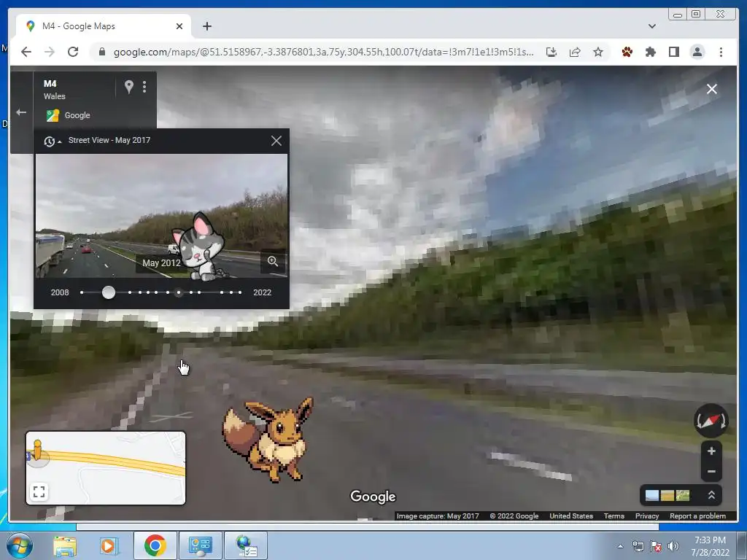Share this page icon
The image size is (747, 560).
(575, 52)
